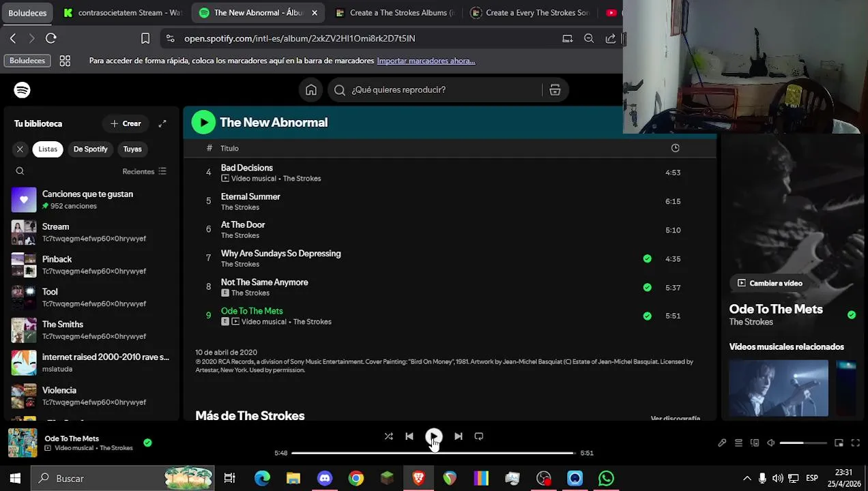Image resolution: width=868 pixels, height=491 pixels.
Task: Select the De Spotify filter chip
Action: tap(91, 149)
